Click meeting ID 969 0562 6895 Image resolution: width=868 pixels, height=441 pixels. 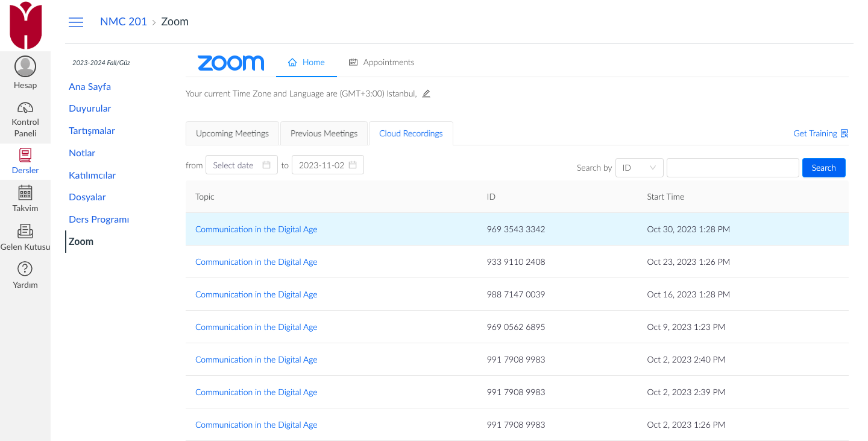pyautogui.click(x=516, y=327)
